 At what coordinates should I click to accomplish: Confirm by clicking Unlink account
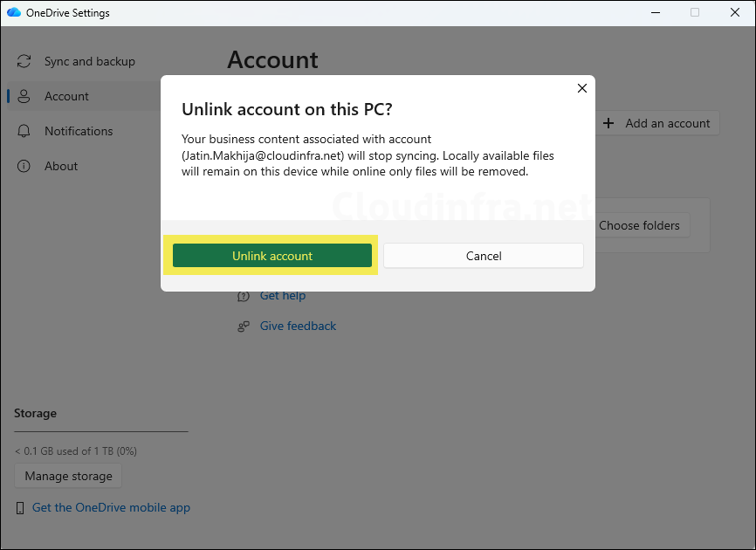pos(272,255)
